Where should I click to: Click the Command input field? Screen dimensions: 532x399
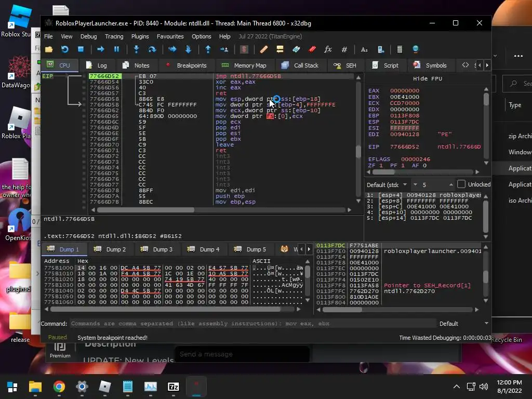pos(253,324)
